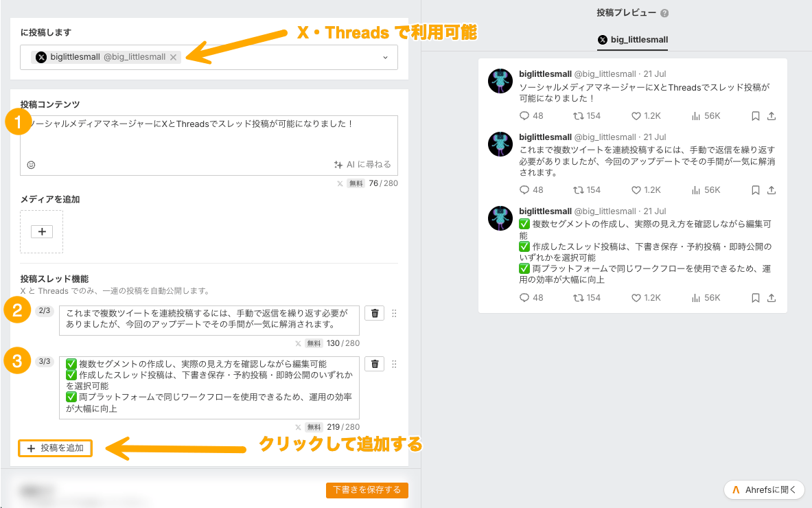Share the second preview post
The image size is (812, 508).
pyautogui.click(x=771, y=190)
